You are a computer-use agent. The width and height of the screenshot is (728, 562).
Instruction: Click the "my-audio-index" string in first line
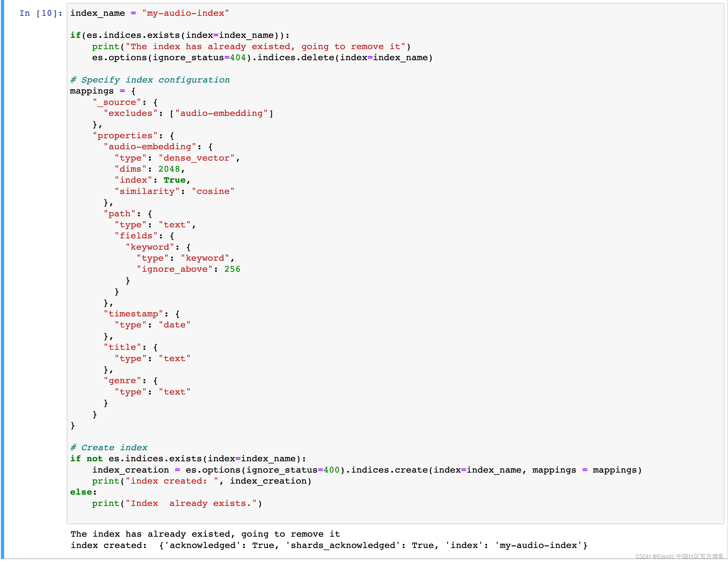click(185, 13)
